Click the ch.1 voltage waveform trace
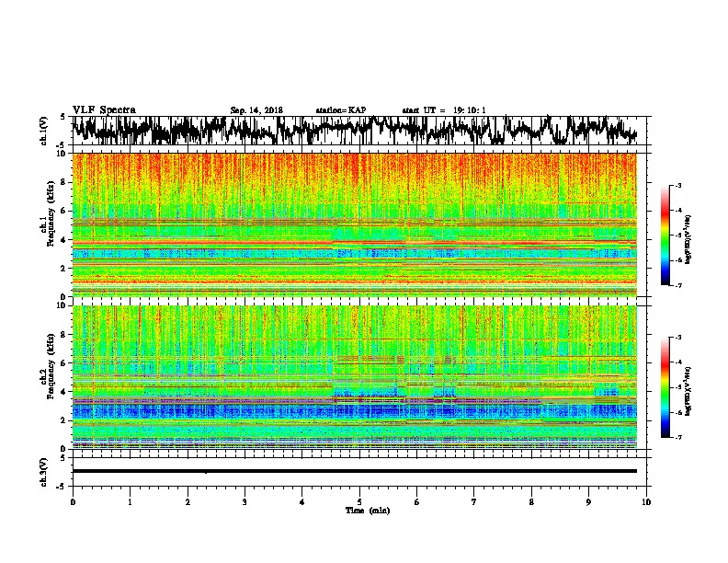 (x=354, y=131)
